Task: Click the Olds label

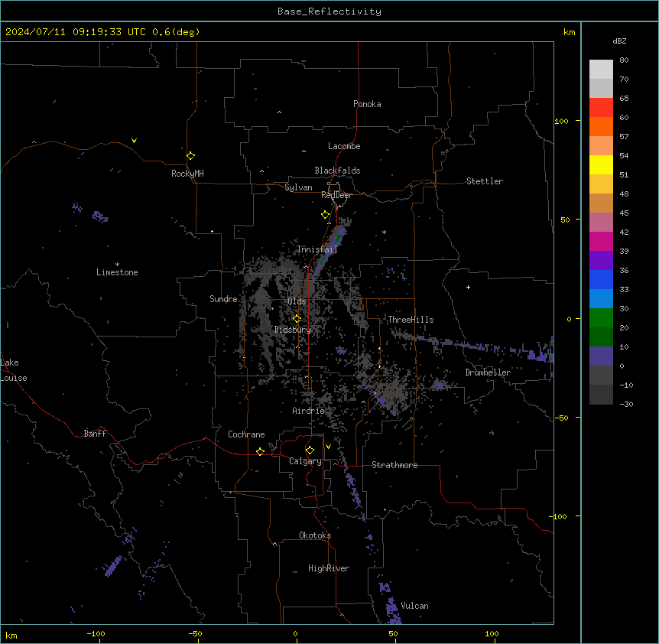Action: click(297, 301)
